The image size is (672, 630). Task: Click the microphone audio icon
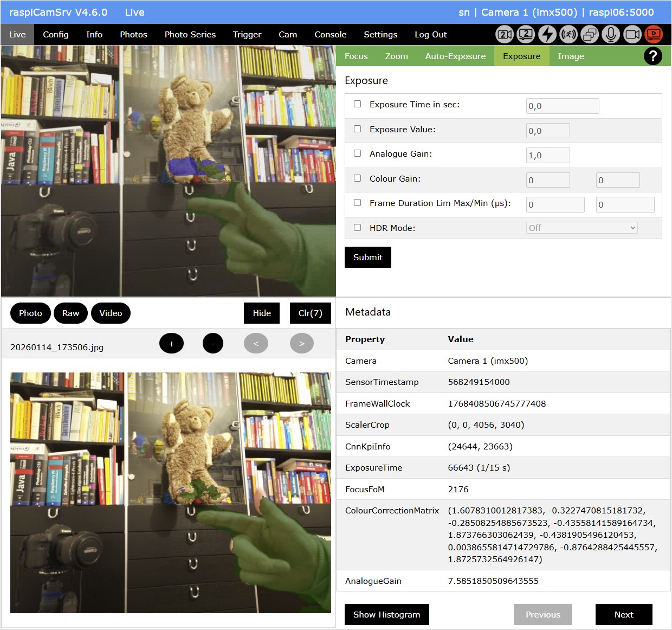[x=611, y=34]
